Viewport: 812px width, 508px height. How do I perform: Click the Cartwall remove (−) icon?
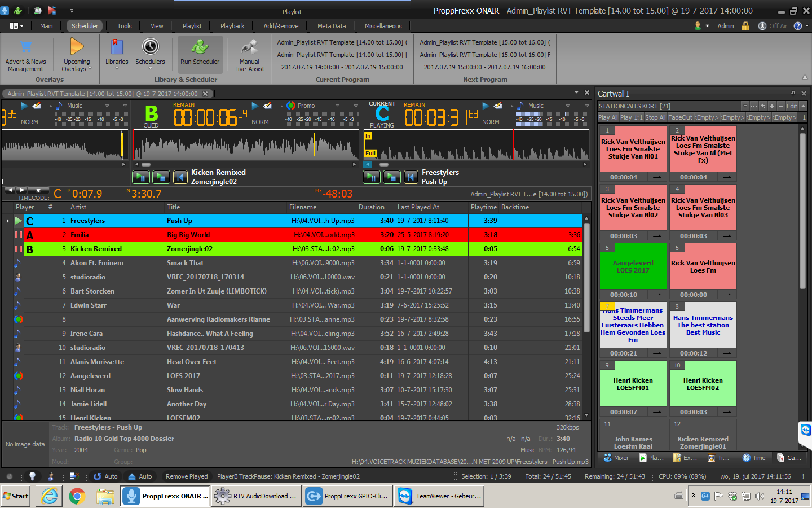(x=781, y=106)
